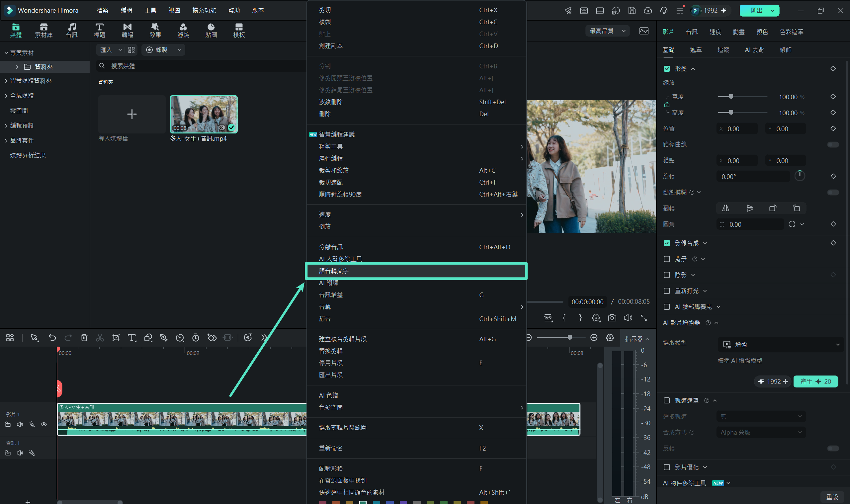Expand the 全域媒體 tree item
Screen dimensions: 850x504
pos(6,96)
